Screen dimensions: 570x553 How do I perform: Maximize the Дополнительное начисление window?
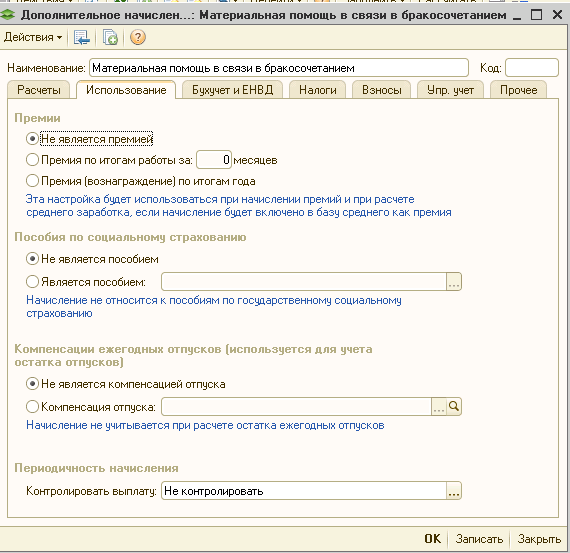coord(537,15)
